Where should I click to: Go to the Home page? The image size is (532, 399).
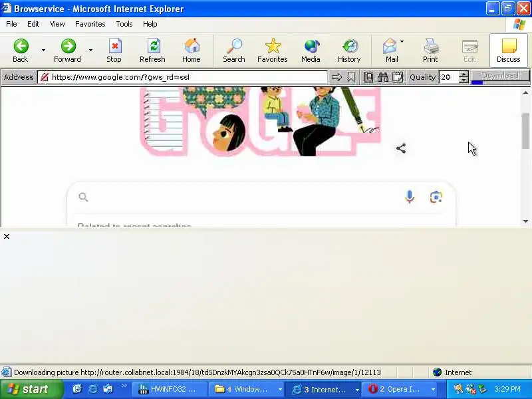tap(192, 51)
